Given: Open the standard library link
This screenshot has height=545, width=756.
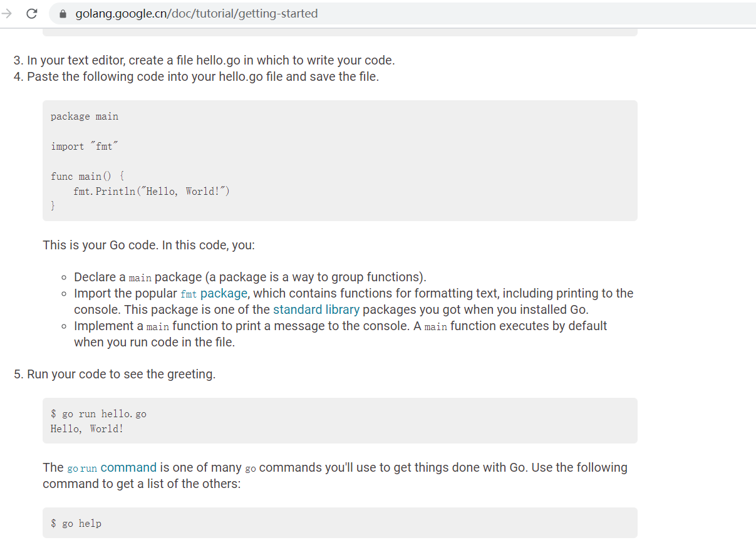Looking at the screenshot, I should (x=316, y=309).
